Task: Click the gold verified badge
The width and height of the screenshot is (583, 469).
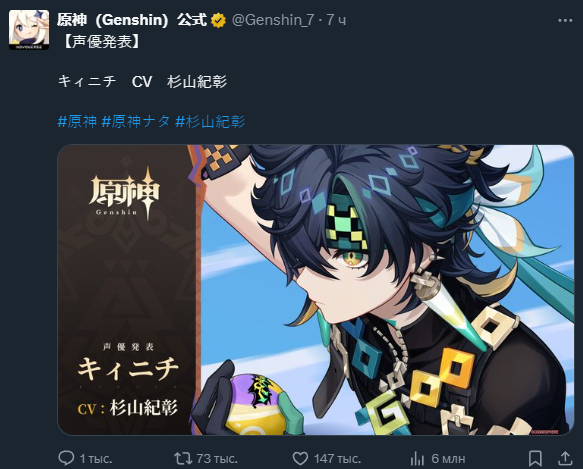Action: (x=219, y=20)
